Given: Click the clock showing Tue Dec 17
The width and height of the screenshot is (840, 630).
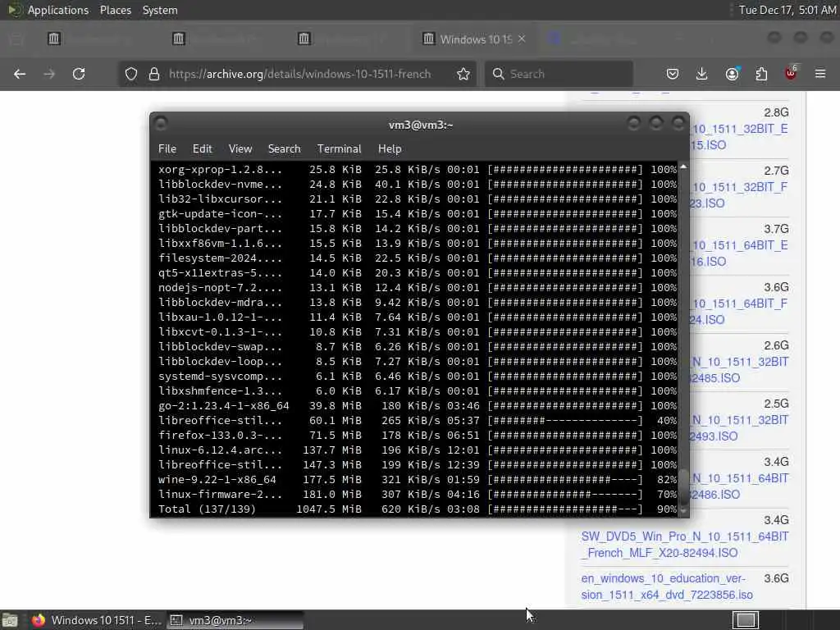Looking at the screenshot, I should [x=787, y=10].
